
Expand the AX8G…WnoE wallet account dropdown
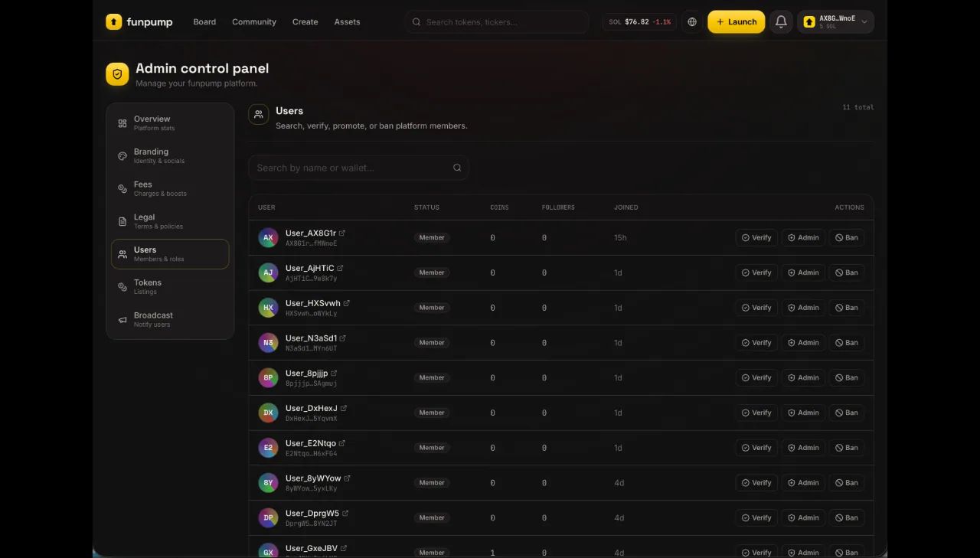[836, 22]
